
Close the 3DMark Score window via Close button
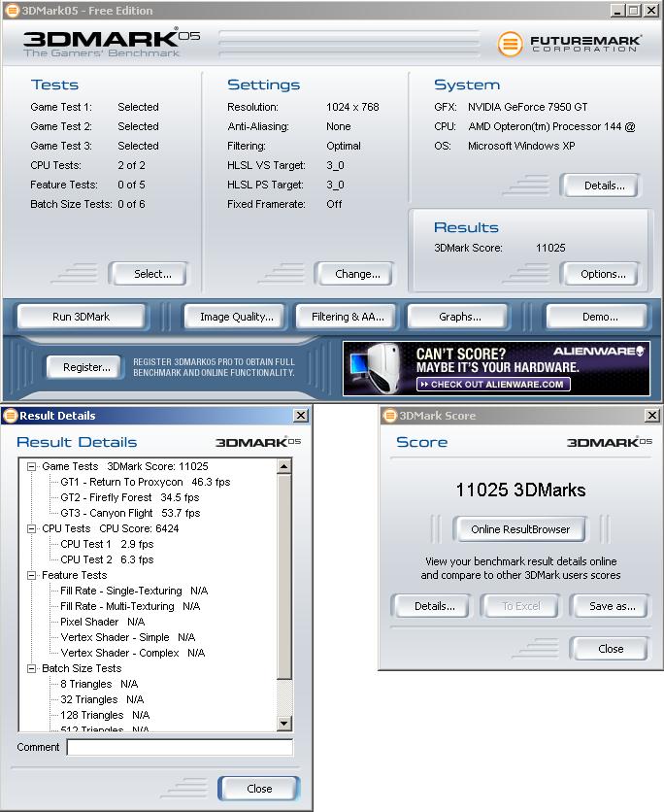tap(609, 649)
